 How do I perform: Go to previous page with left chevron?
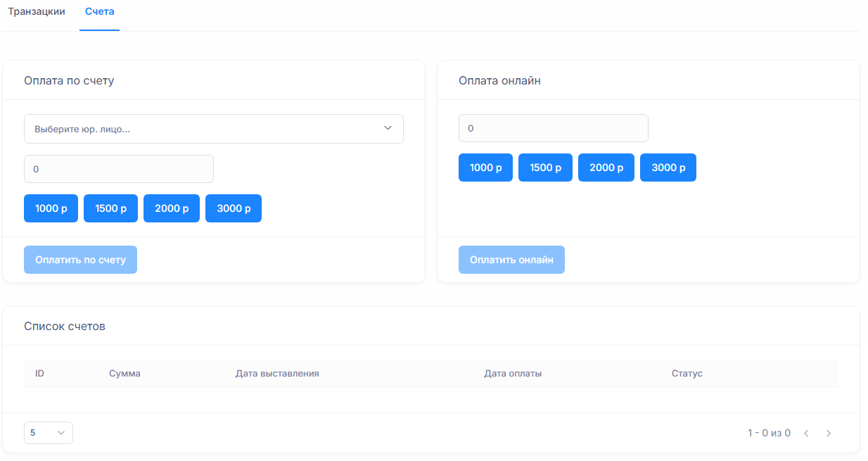pyautogui.click(x=806, y=434)
